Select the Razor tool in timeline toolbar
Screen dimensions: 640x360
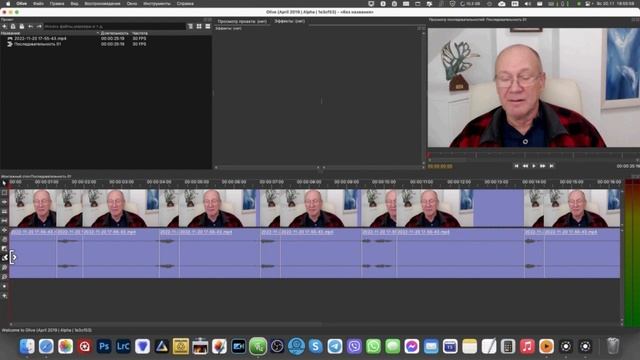point(4,211)
